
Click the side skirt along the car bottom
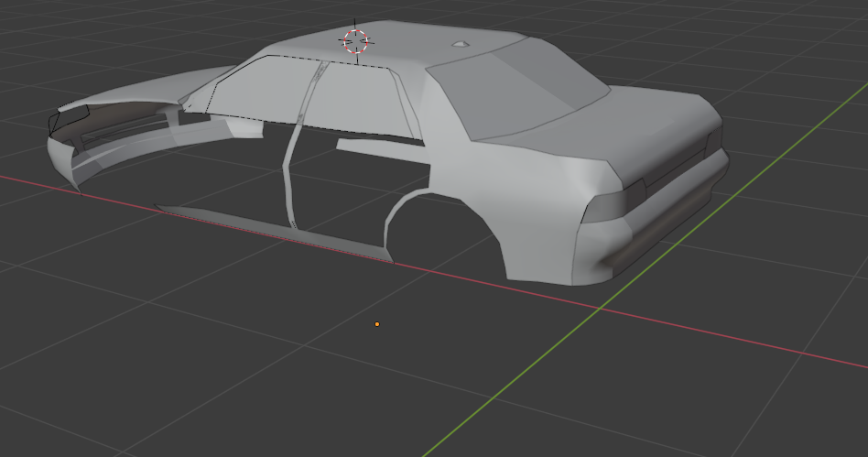pyautogui.click(x=274, y=232)
